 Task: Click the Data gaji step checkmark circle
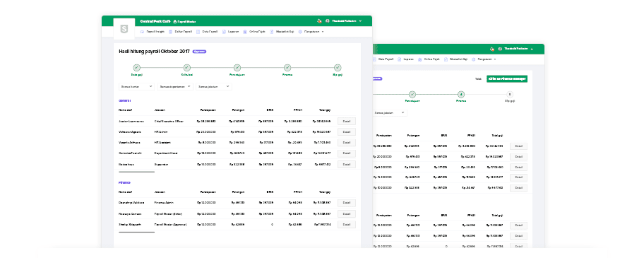coord(136,68)
